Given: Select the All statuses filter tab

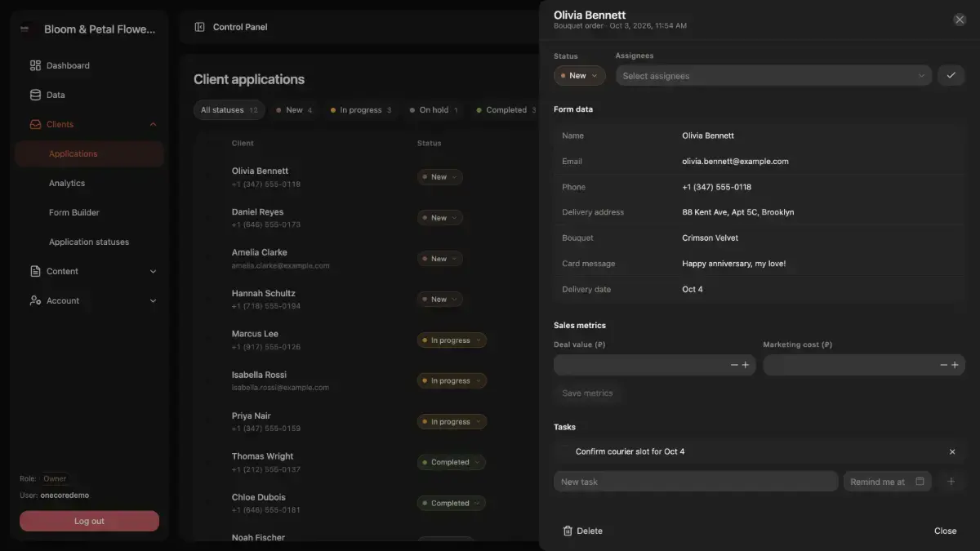Looking at the screenshot, I should tap(229, 110).
